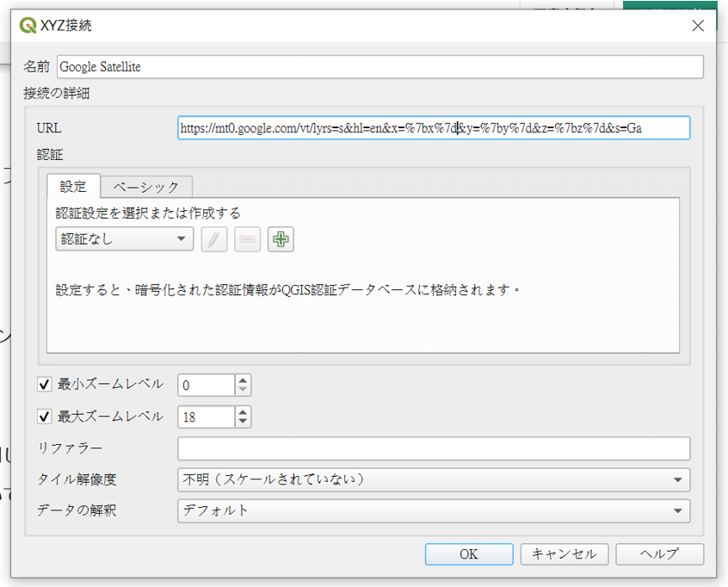Click the QGIS logo in title bar
728x587 pixels.
click(x=28, y=25)
